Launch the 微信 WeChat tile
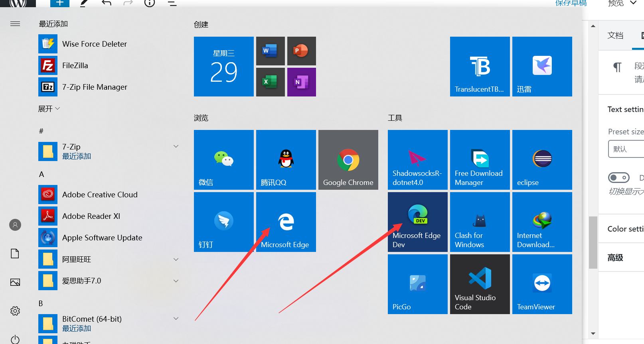Viewport: 644px width, 344px height. point(224,160)
